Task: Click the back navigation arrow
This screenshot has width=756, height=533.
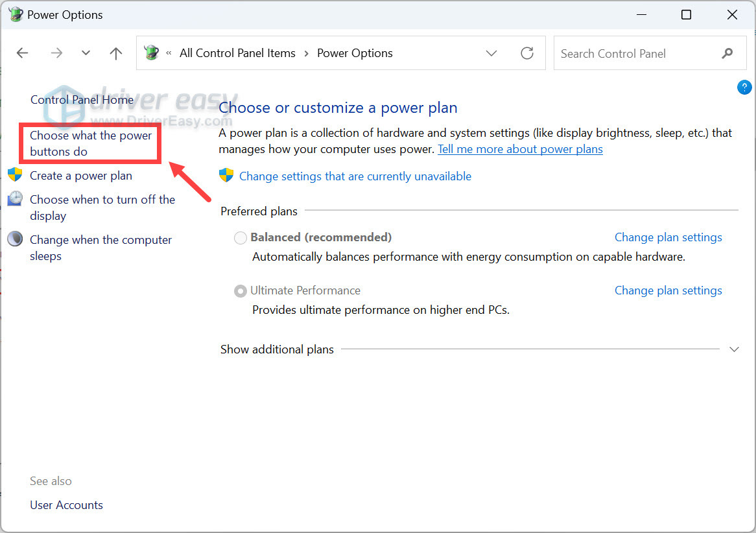Action: (x=22, y=53)
